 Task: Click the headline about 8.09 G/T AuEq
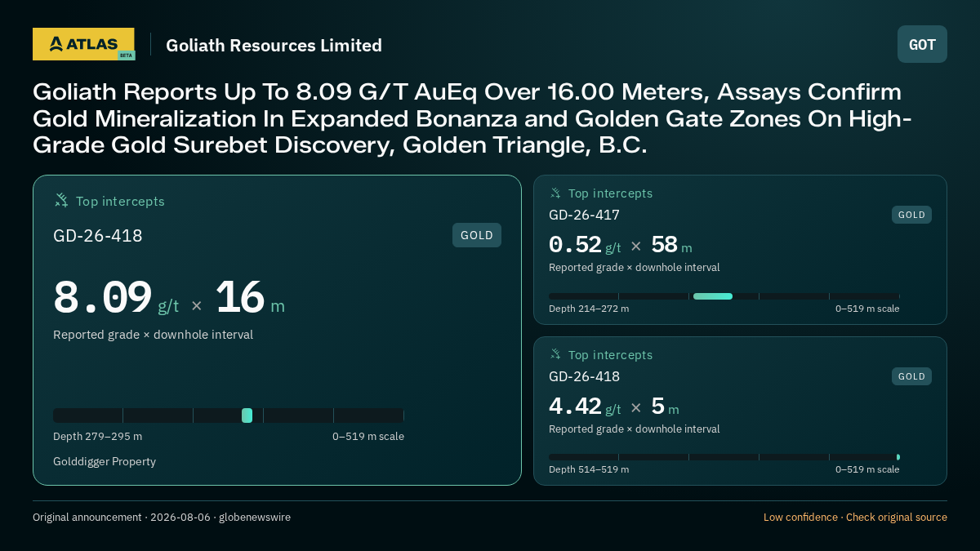(472, 118)
